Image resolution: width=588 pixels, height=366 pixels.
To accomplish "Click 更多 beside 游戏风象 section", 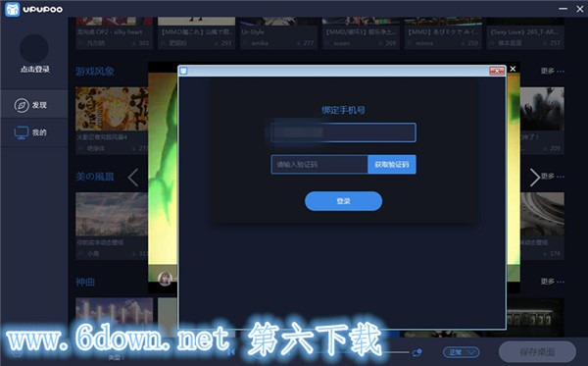I will [x=552, y=71].
